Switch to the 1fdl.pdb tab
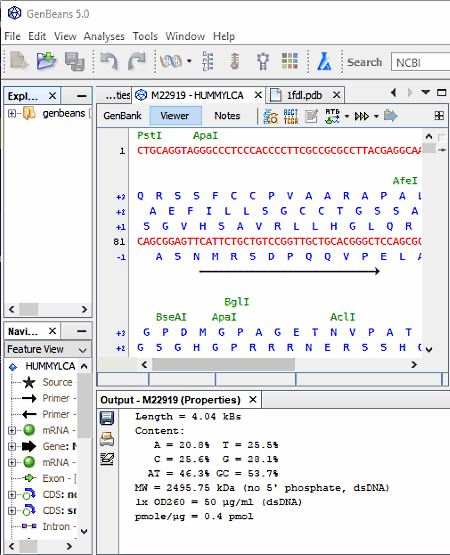The width and height of the screenshot is (450, 555). [x=304, y=95]
